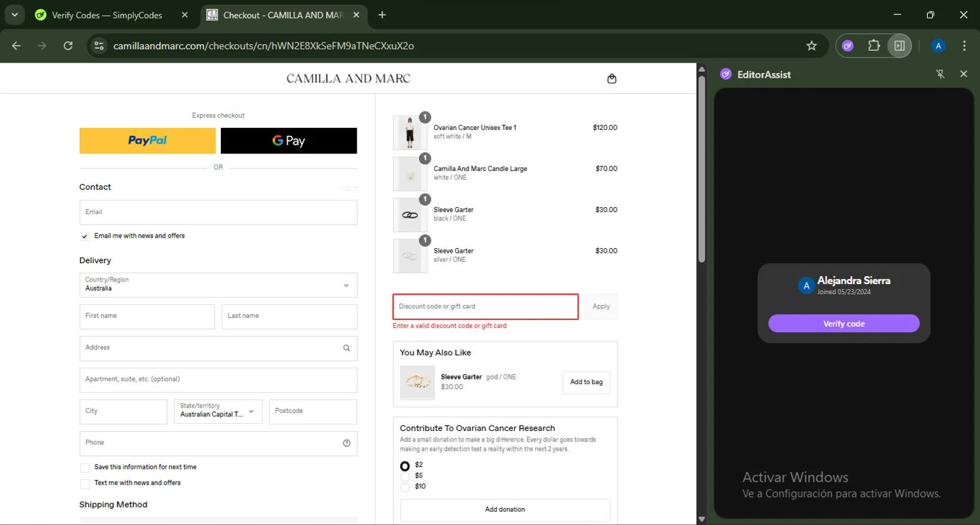Click the browser back arrow
Screen dimensions: 980x525
tap(16, 46)
